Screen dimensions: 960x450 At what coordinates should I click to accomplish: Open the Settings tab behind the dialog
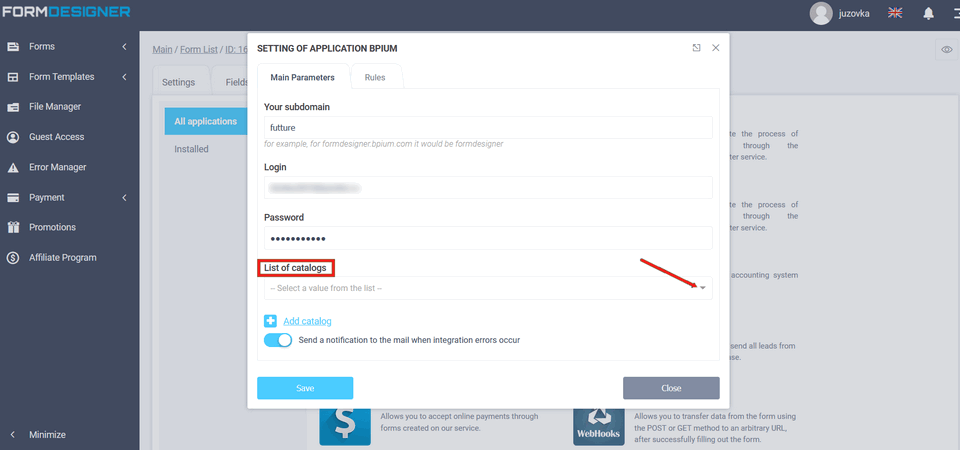(x=178, y=82)
